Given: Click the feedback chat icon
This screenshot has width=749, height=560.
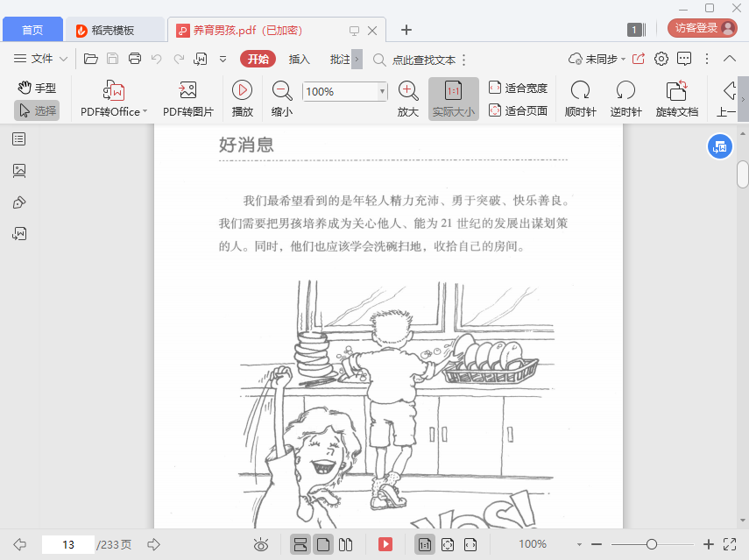Looking at the screenshot, I should (x=684, y=59).
